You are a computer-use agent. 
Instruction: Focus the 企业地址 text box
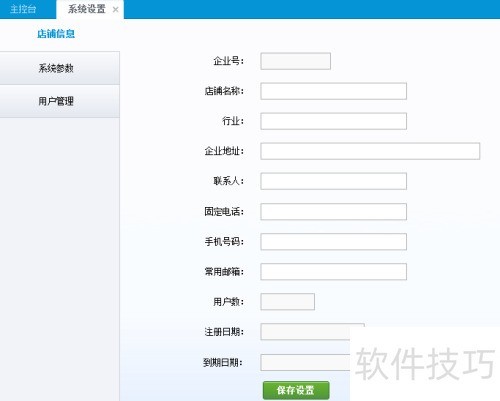point(370,151)
